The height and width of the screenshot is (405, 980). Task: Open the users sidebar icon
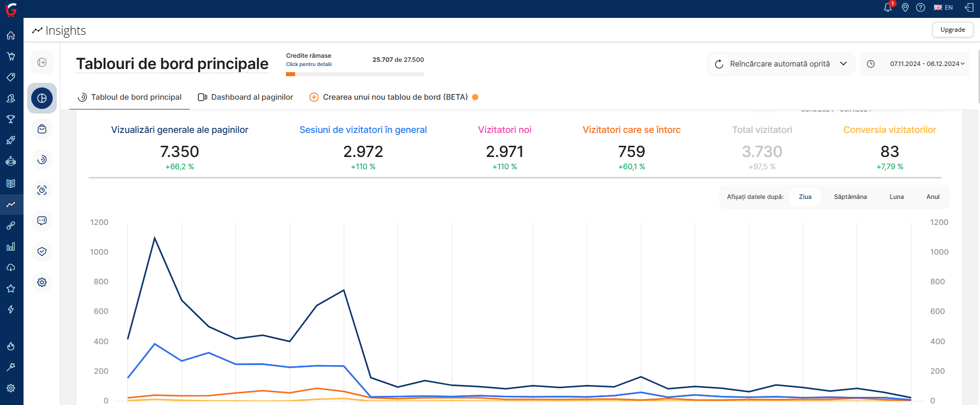pos(11,98)
